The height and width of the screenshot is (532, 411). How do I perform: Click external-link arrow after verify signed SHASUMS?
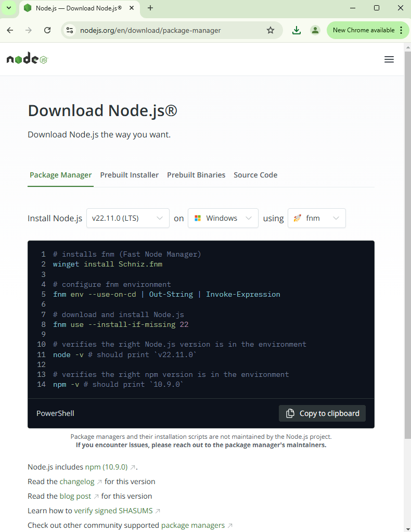click(x=158, y=511)
